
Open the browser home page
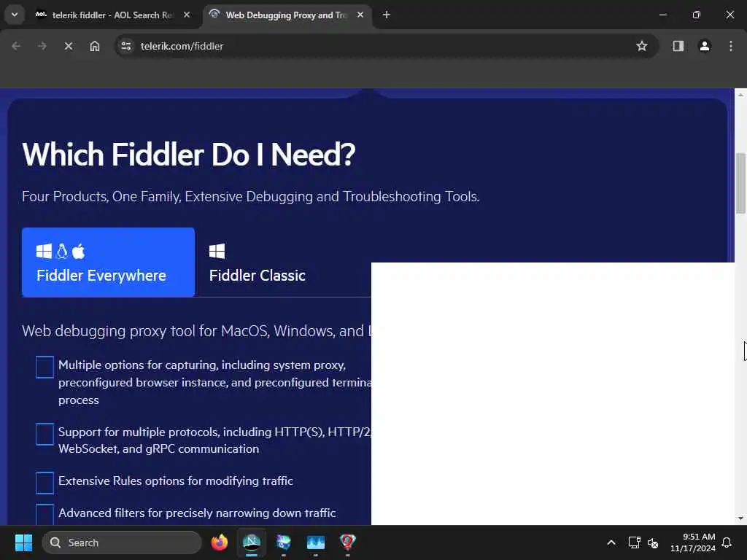click(x=95, y=46)
